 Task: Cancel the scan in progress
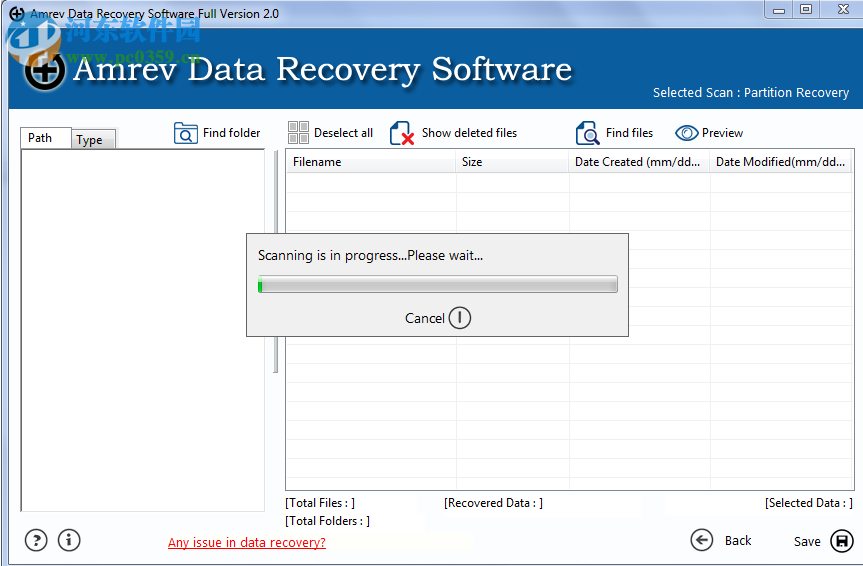[x=438, y=318]
